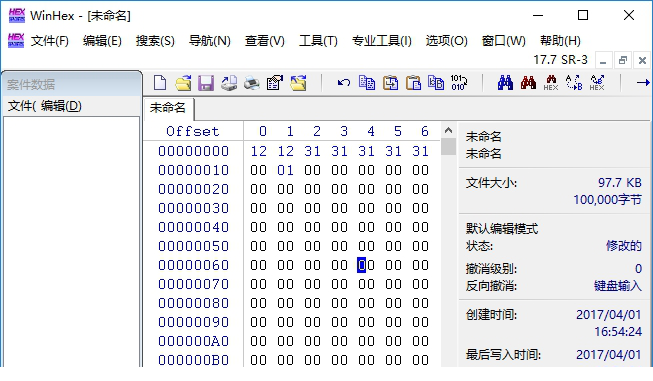Undo the last action via toolbar

[x=344, y=83]
